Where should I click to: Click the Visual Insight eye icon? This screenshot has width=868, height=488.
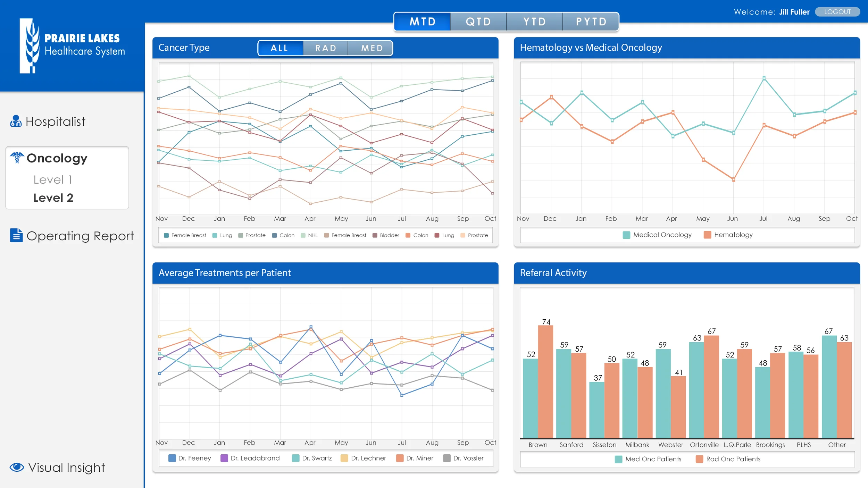(16, 467)
